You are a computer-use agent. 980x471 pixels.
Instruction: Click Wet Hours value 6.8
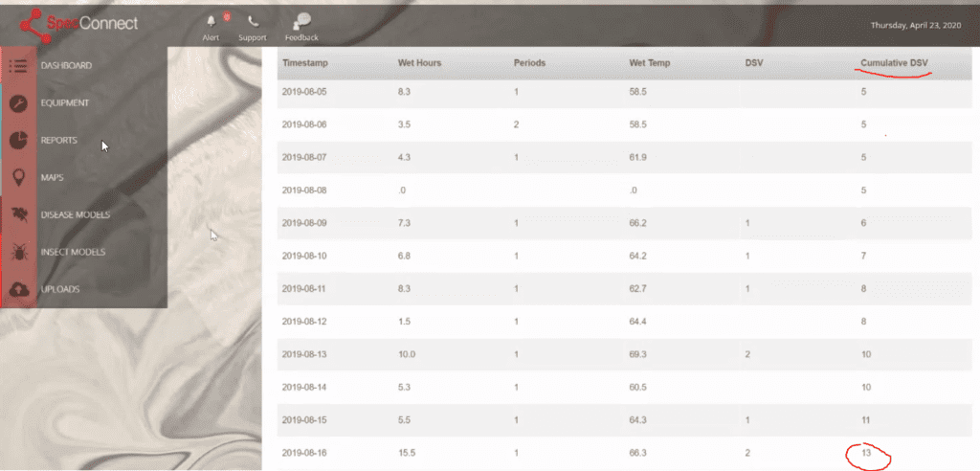tap(404, 256)
